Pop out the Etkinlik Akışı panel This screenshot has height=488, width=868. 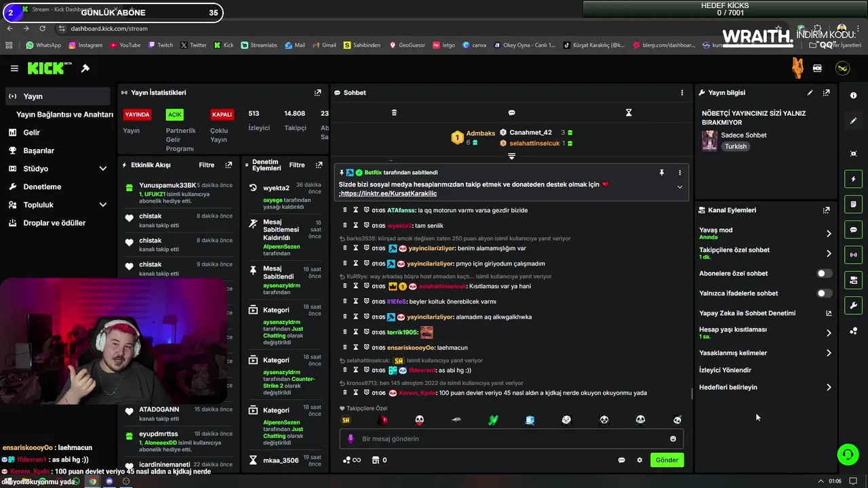(x=229, y=165)
